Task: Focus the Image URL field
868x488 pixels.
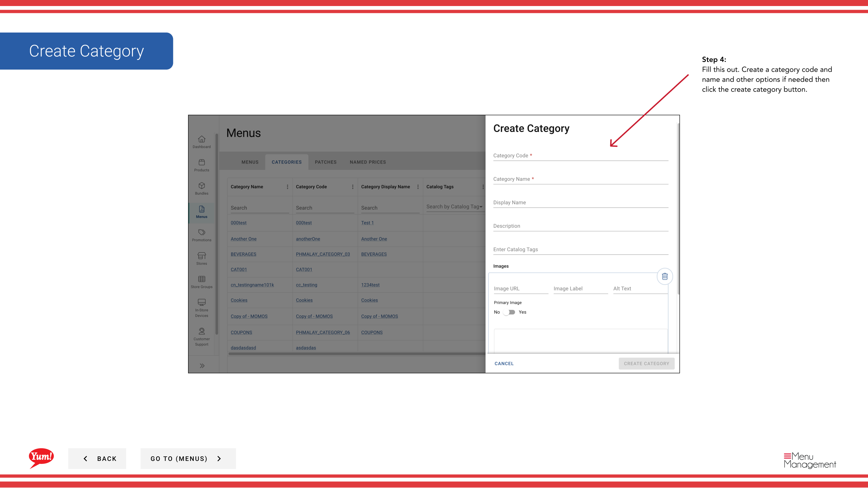Action: [521, 289]
